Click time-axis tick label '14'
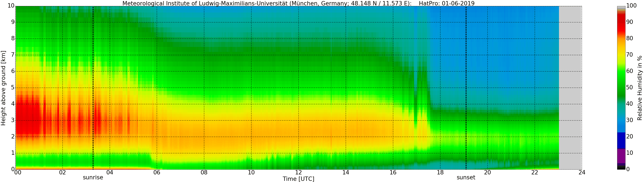Screen dimensions: 644x183 (x=346, y=172)
